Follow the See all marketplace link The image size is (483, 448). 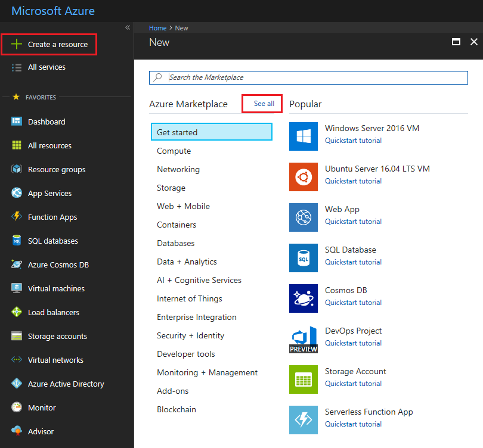[264, 104]
